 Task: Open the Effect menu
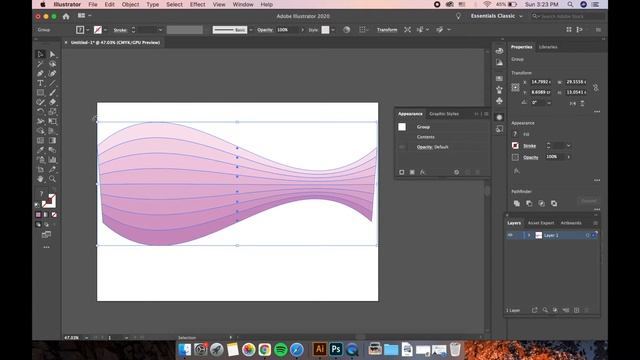coord(198,4)
